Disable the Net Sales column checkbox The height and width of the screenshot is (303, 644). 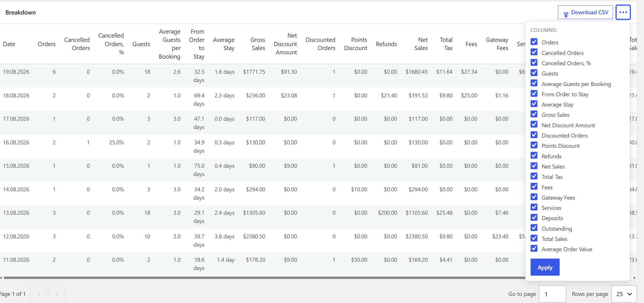534,166
